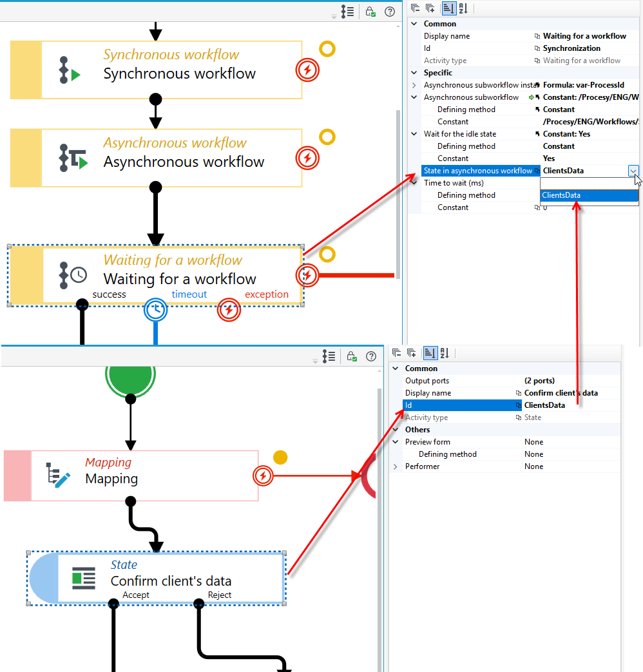643x672 pixels.
Task: Select the State activity form icon
Action: [84, 578]
